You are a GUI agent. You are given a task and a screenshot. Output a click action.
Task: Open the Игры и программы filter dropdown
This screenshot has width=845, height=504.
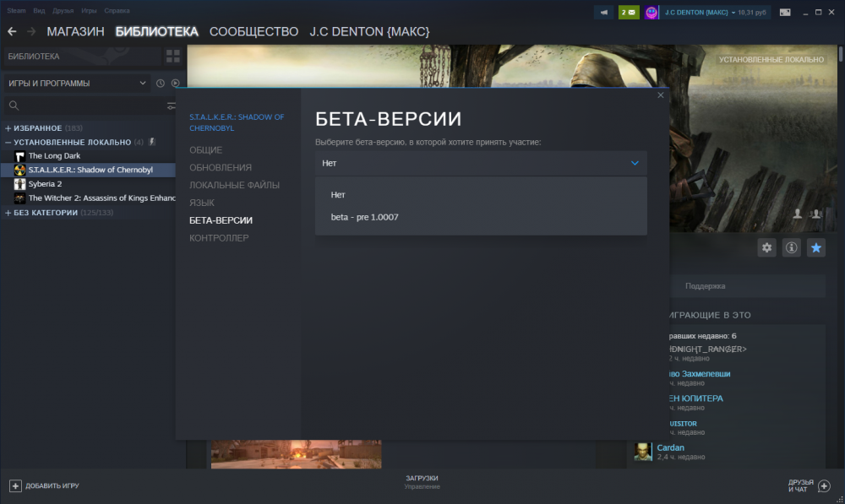[x=76, y=84]
